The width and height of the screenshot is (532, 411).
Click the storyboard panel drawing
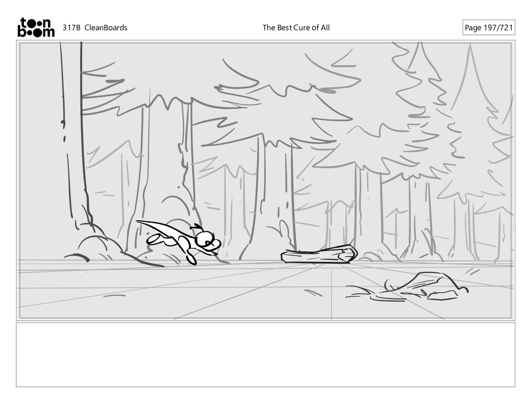click(x=265, y=180)
